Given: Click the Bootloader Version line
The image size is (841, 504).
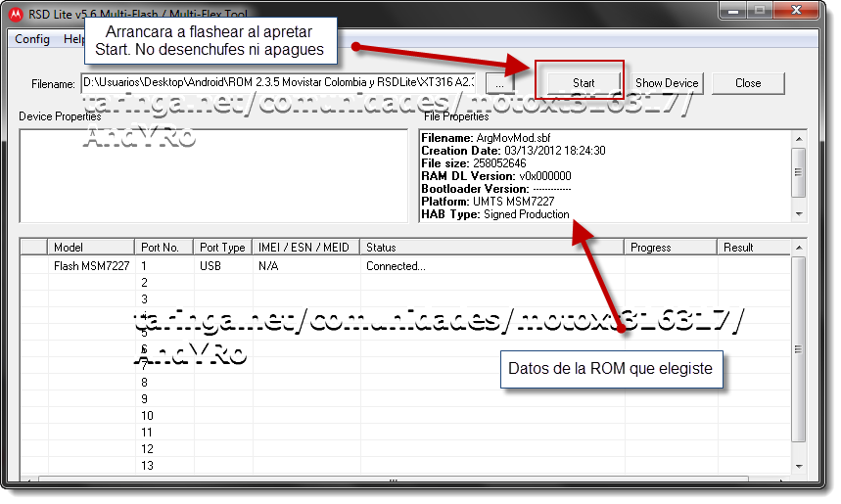Looking at the screenshot, I should [x=496, y=189].
